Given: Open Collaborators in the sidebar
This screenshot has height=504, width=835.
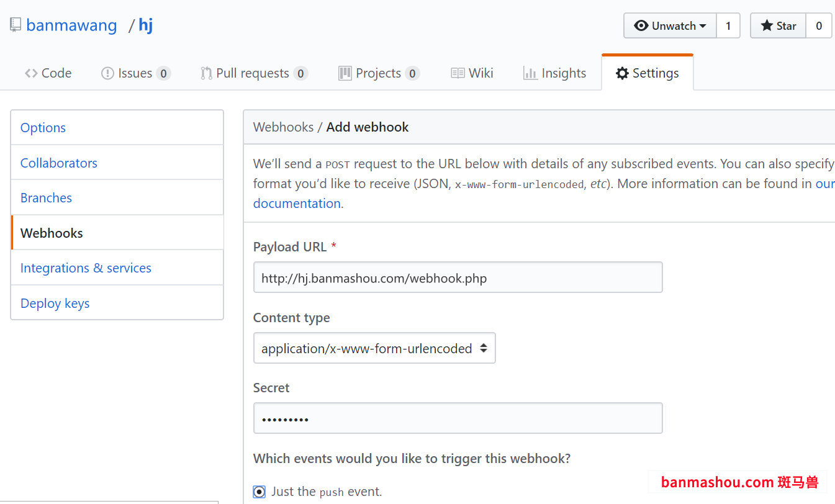Looking at the screenshot, I should [117, 163].
